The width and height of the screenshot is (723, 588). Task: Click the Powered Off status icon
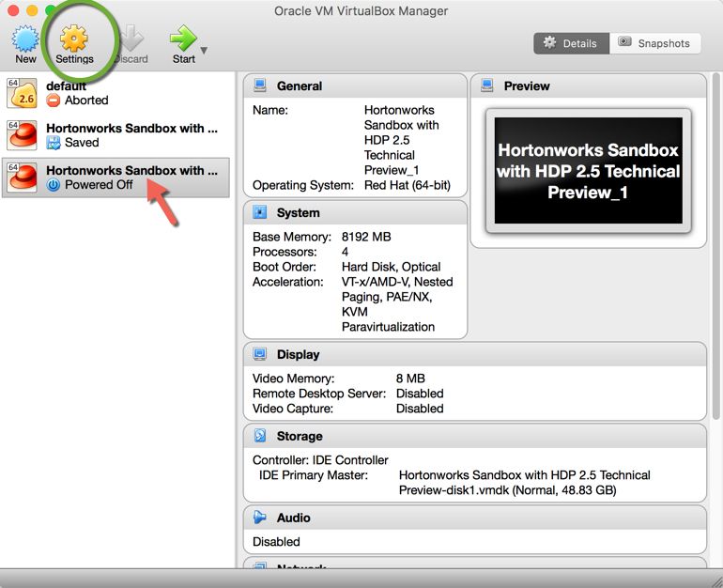54,185
